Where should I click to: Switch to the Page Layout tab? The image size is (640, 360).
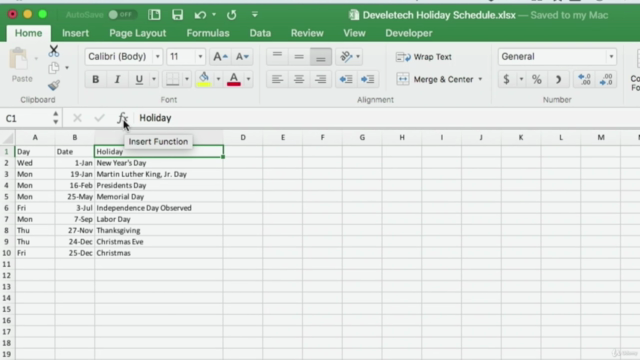click(138, 33)
